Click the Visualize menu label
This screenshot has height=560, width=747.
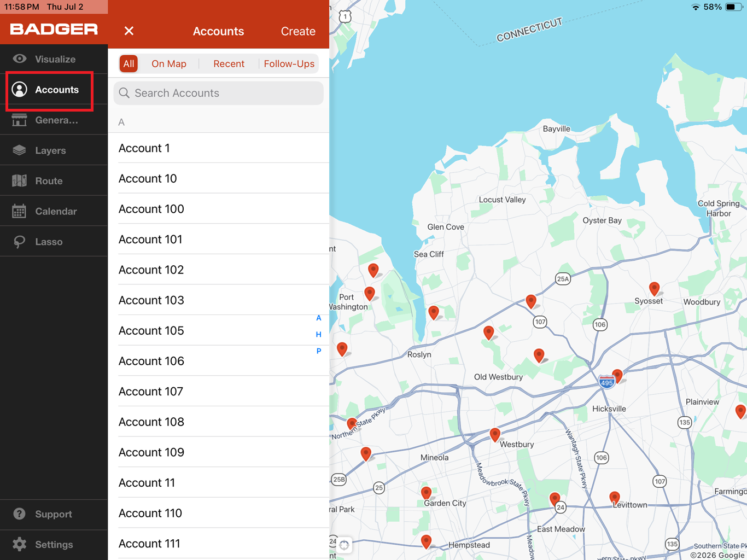coord(55,59)
